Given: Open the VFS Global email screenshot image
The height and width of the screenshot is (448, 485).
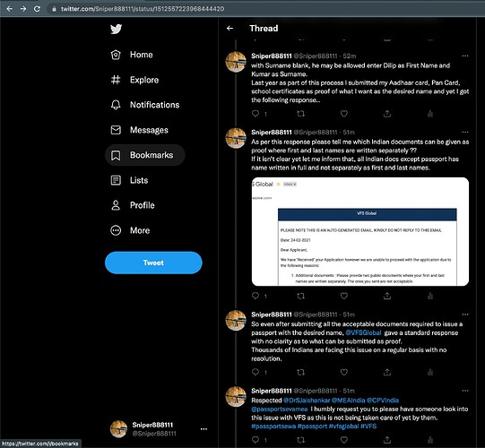Looking at the screenshot, I should pos(360,231).
